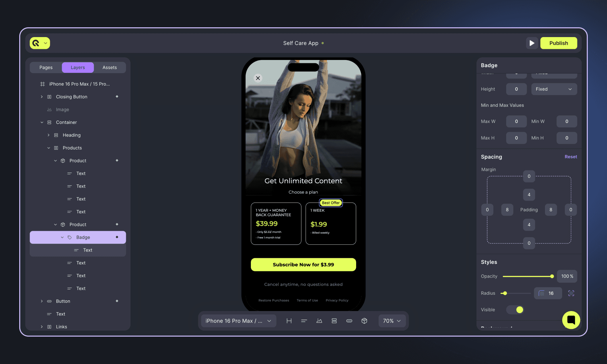Open the 70% zoom dropdown
607x364 pixels.
tap(392, 321)
